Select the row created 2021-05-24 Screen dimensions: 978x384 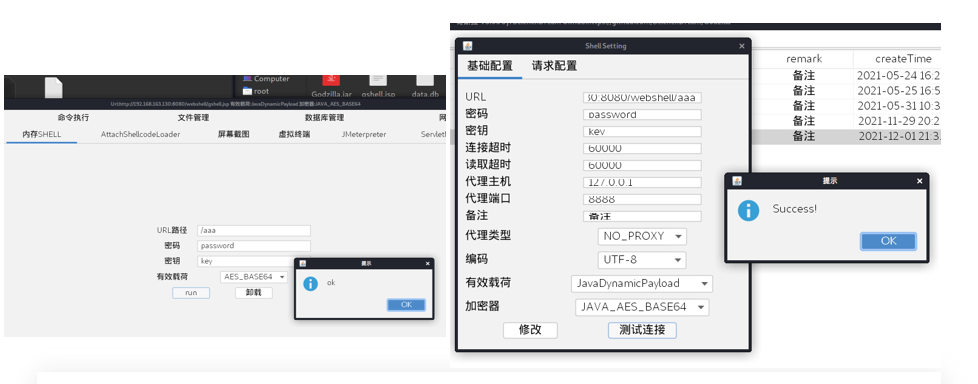point(846,76)
